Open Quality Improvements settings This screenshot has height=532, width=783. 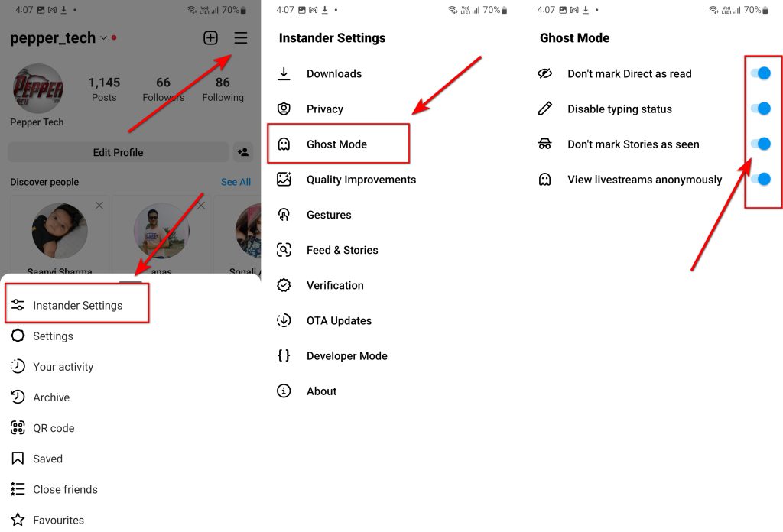tap(361, 180)
